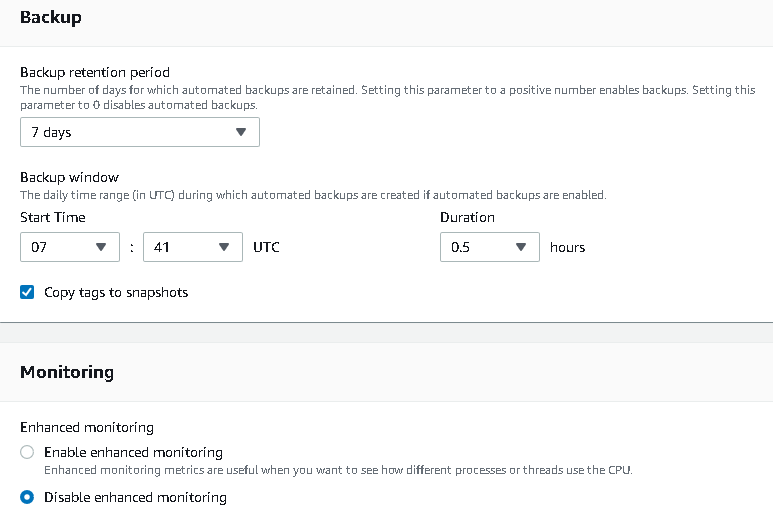773x513 pixels.
Task: Click the Monitoring section heading
Action: pos(67,372)
